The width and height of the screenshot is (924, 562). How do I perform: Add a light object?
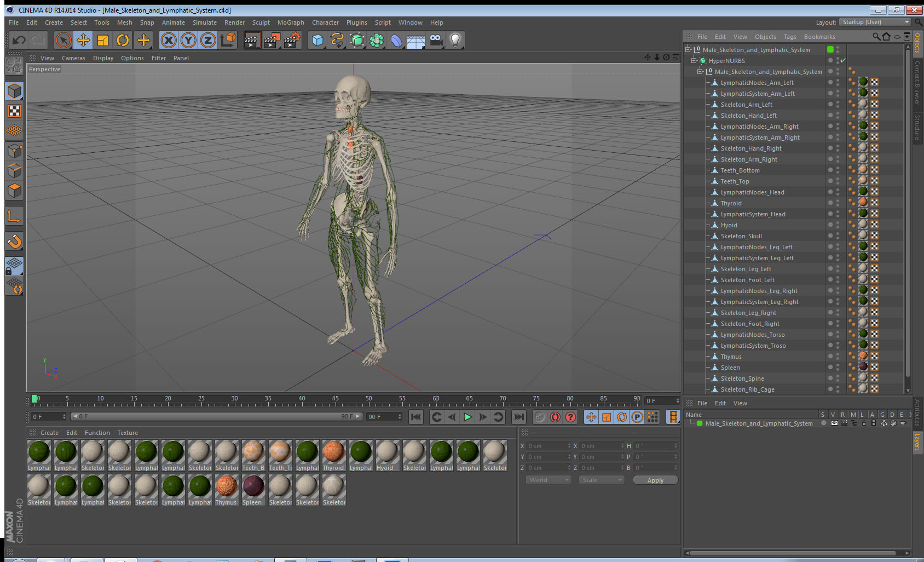pyautogui.click(x=455, y=40)
